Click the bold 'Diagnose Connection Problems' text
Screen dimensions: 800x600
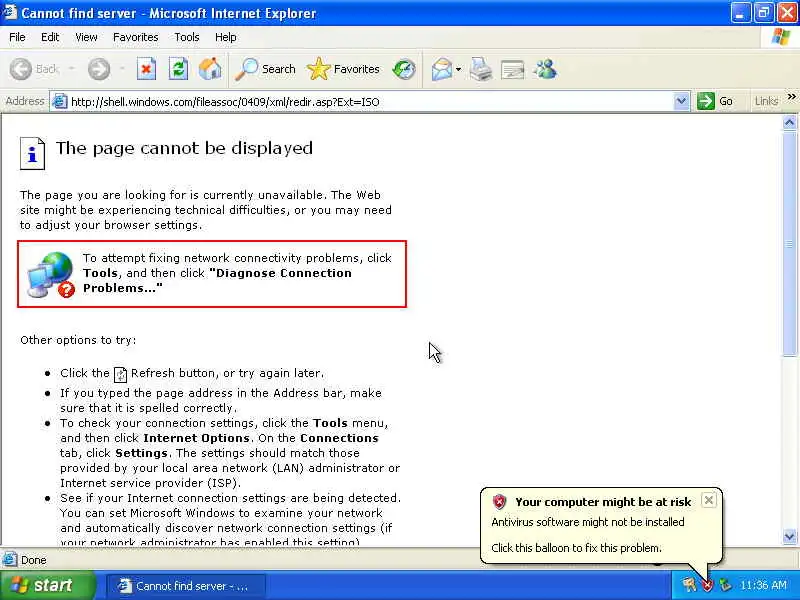(217, 281)
